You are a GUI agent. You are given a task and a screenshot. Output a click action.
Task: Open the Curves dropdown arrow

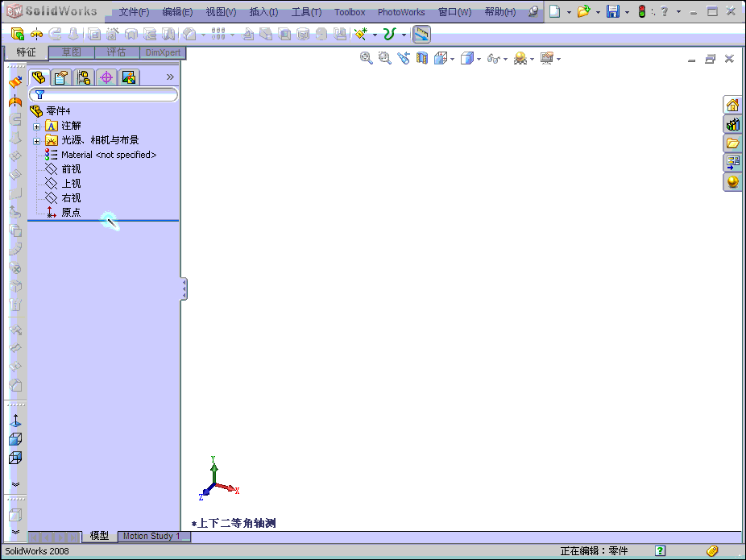[x=404, y=35]
